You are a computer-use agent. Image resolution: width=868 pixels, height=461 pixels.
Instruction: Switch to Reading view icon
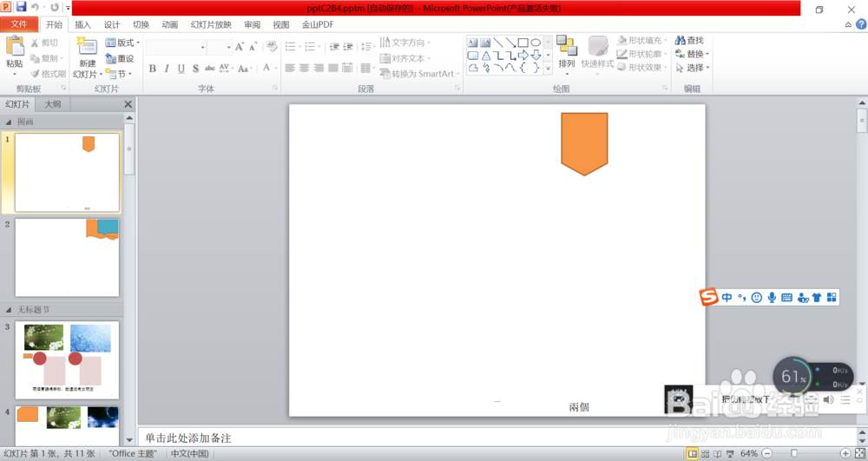tap(718, 454)
